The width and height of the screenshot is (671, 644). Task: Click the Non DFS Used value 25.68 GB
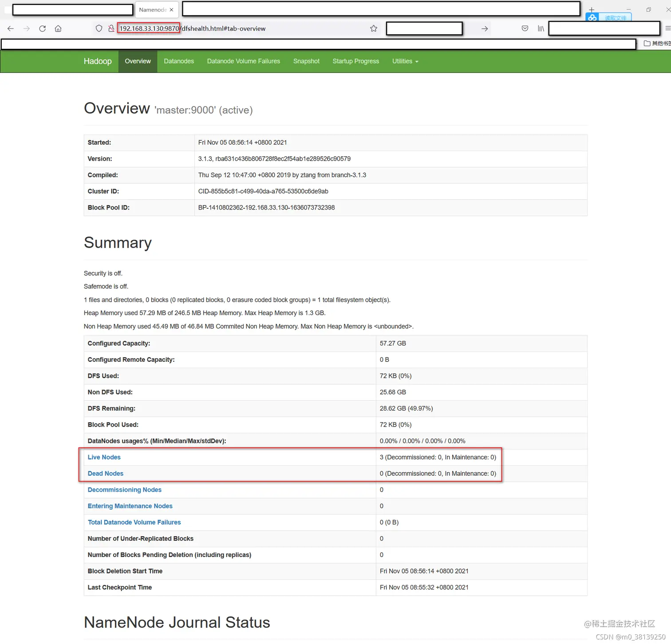(393, 392)
